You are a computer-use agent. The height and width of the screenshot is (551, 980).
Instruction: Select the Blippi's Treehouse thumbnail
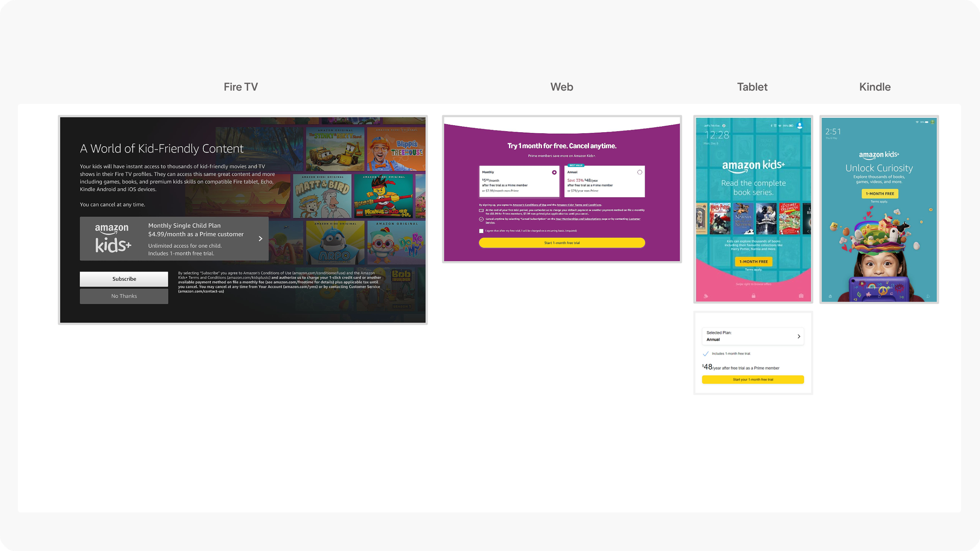point(396,149)
